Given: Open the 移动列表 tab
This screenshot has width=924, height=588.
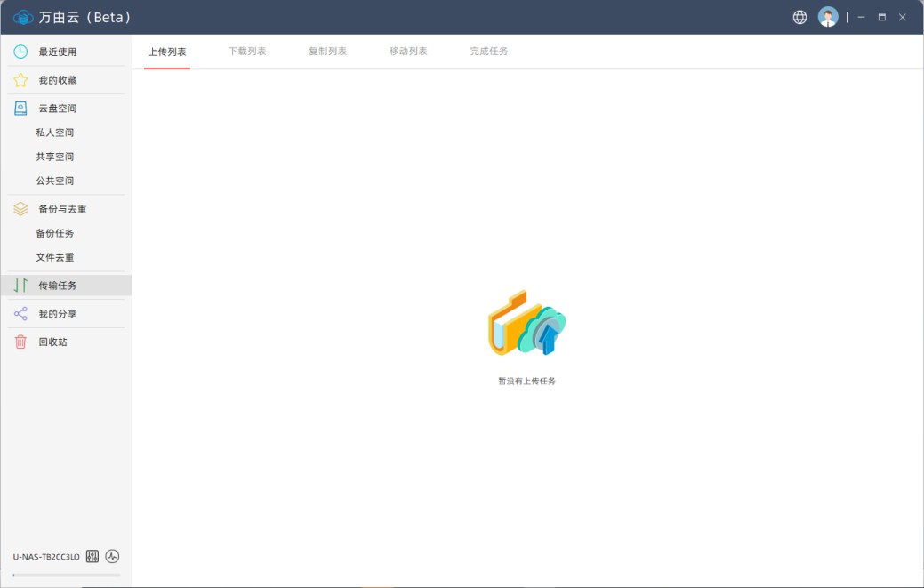Looking at the screenshot, I should (x=408, y=52).
